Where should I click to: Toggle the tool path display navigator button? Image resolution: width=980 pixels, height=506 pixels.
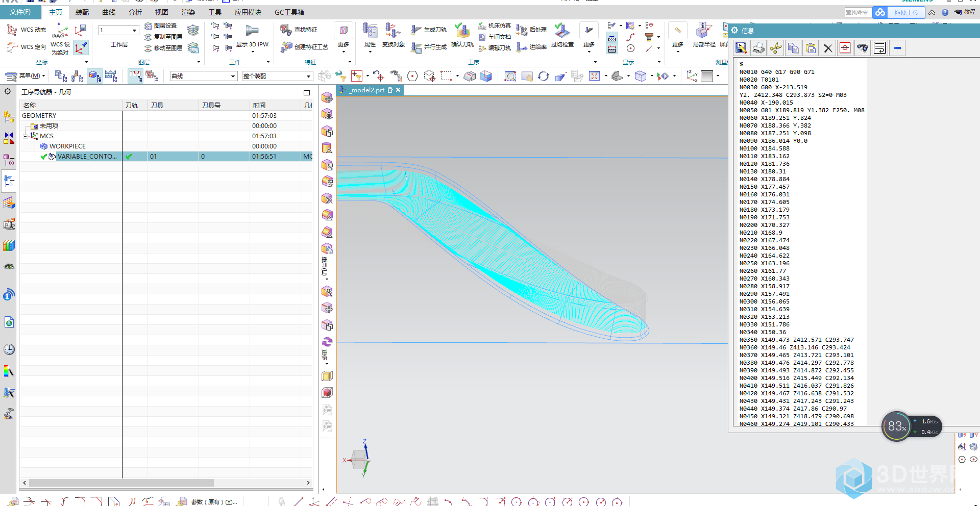pos(135,76)
